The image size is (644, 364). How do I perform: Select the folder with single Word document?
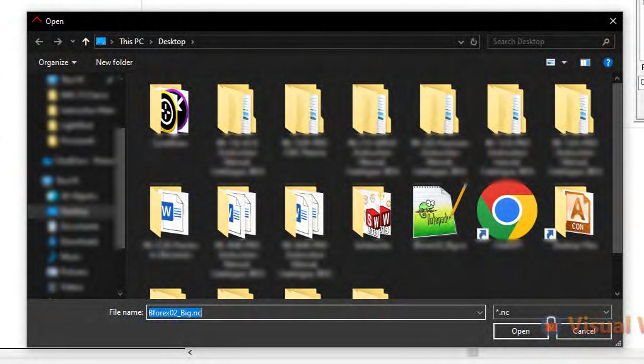pos(170,212)
